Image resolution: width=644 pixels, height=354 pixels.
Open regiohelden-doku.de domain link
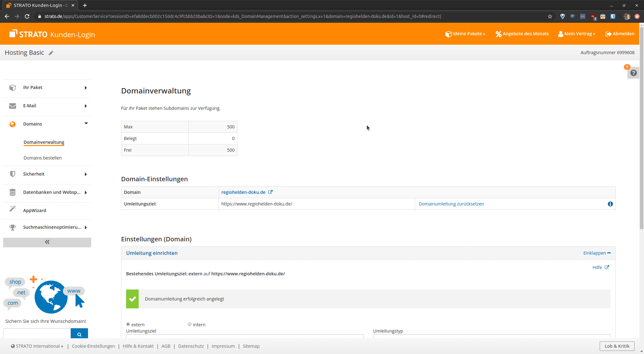click(243, 192)
